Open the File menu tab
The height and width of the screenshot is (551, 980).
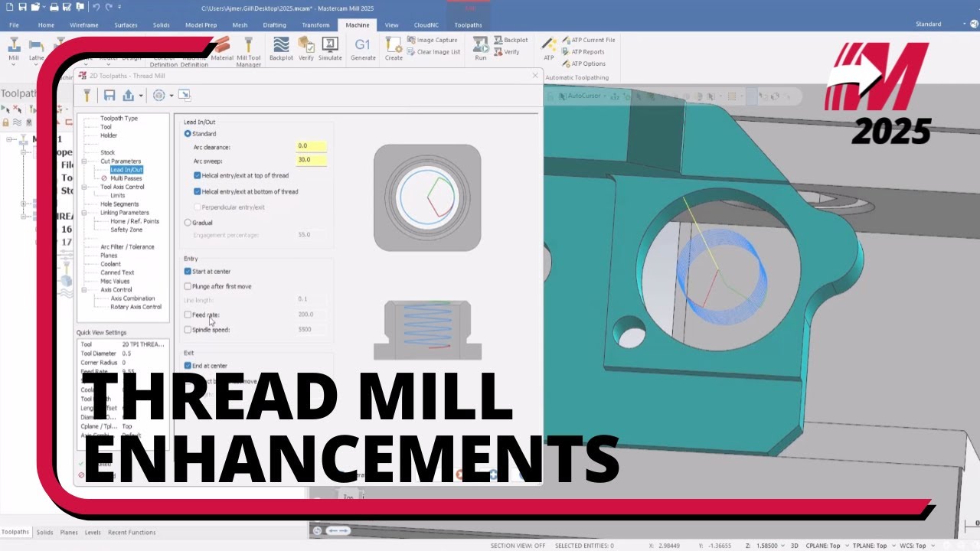[x=14, y=24]
